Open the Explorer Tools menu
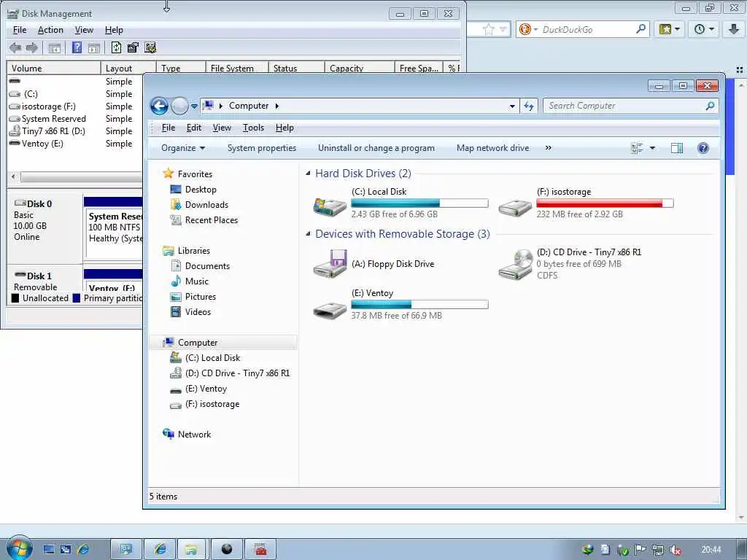This screenshot has height=560, width=747. [x=253, y=128]
